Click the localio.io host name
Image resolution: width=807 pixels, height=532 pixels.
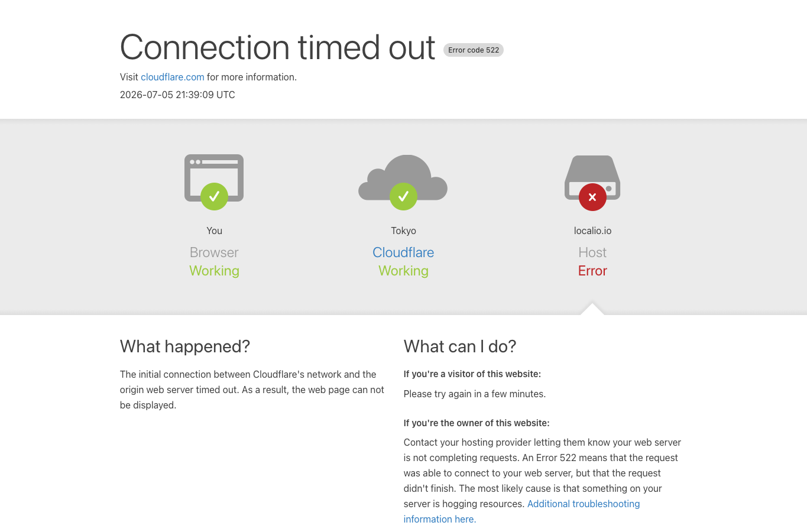pos(592,231)
